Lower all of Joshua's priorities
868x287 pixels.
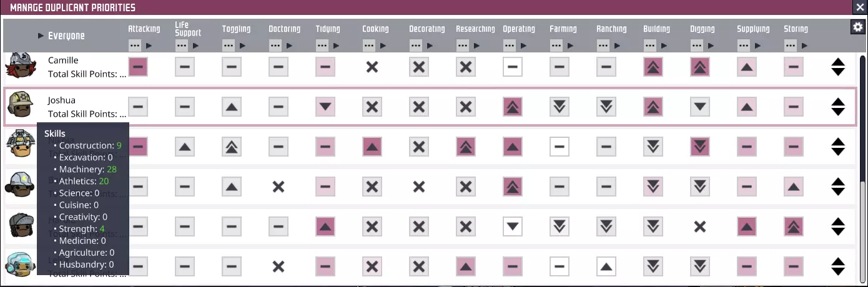pyautogui.click(x=838, y=112)
